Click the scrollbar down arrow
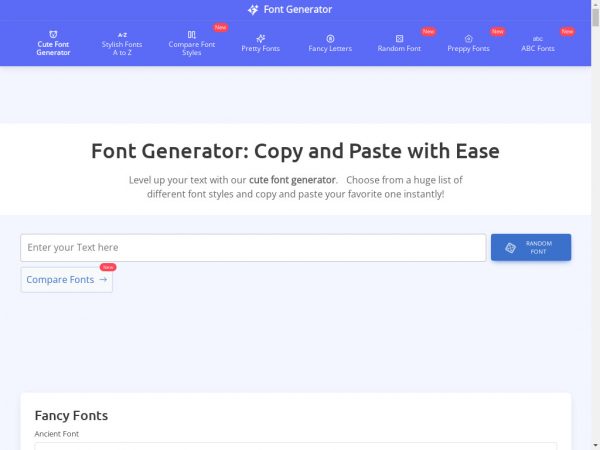 (x=595, y=446)
